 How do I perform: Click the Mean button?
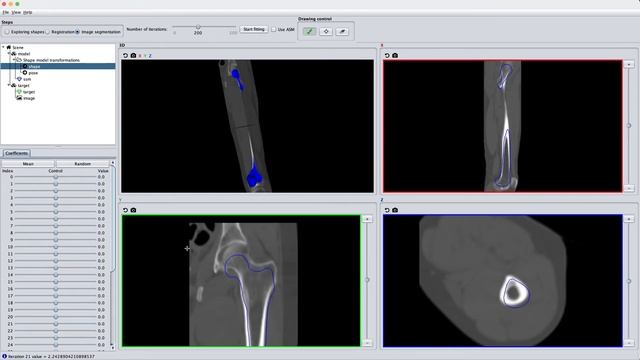click(x=28, y=164)
